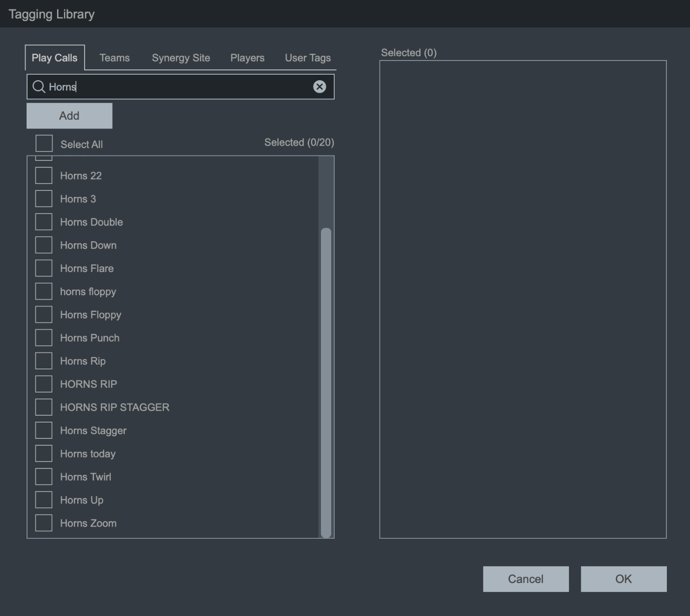The height and width of the screenshot is (616, 690).
Task: Switch to the Teams tab
Action: point(115,58)
